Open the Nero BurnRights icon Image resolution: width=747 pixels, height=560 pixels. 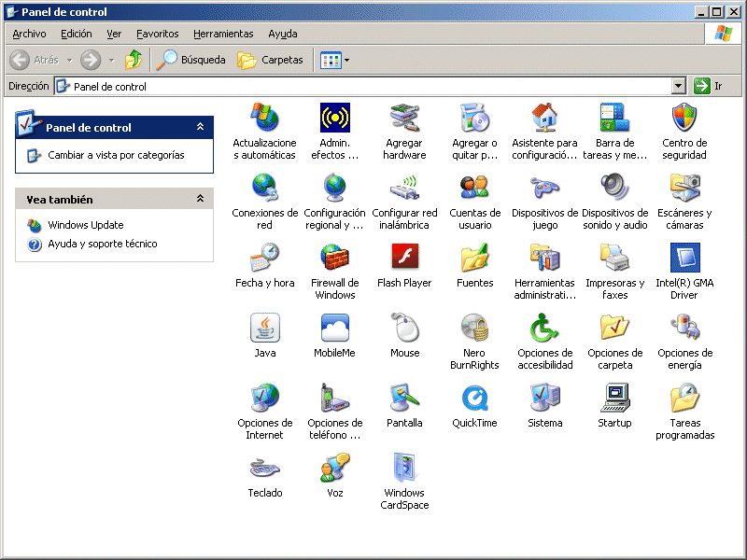tap(474, 328)
